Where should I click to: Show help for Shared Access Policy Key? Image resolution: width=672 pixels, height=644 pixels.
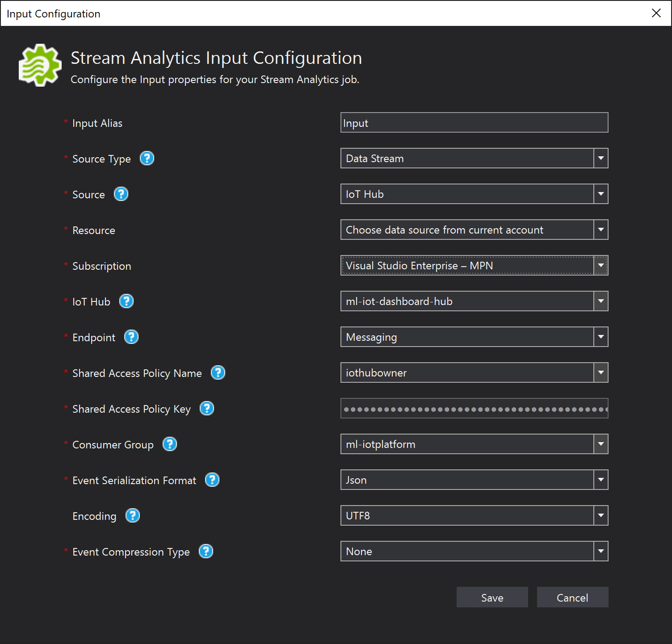(207, 408)
